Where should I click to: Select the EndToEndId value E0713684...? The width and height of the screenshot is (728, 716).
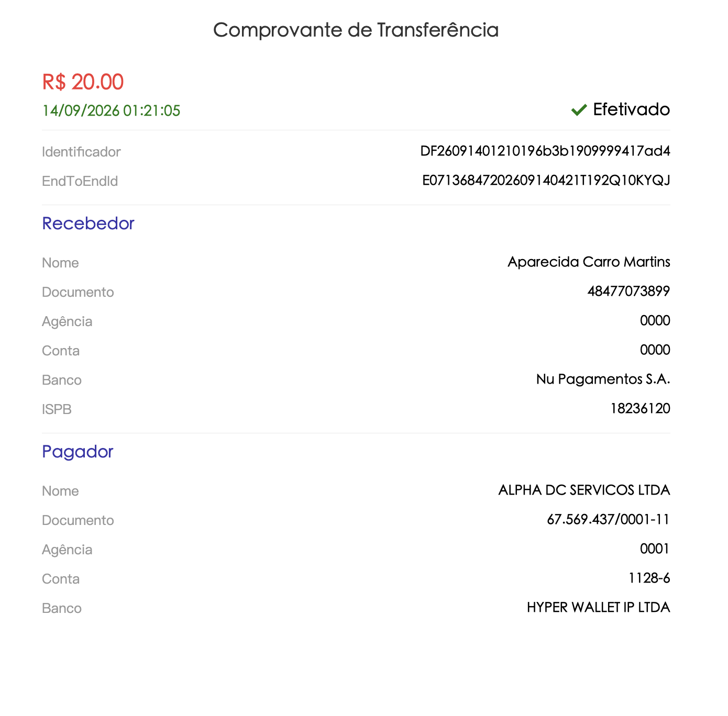click(546, 181)
